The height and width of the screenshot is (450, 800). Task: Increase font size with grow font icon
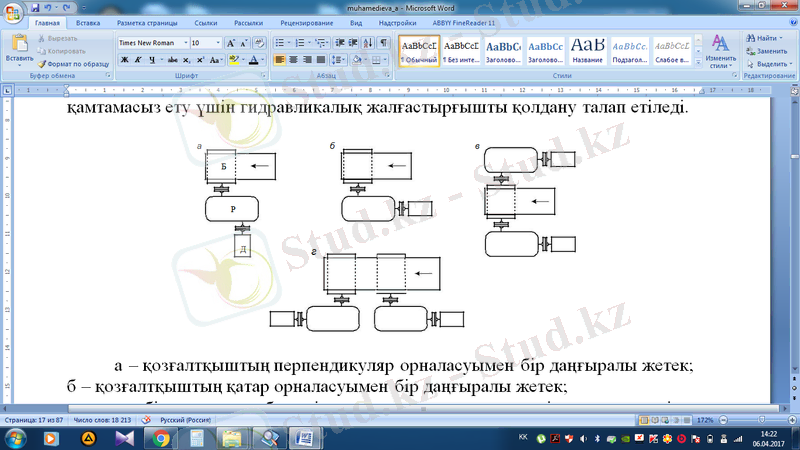point(231,43)
